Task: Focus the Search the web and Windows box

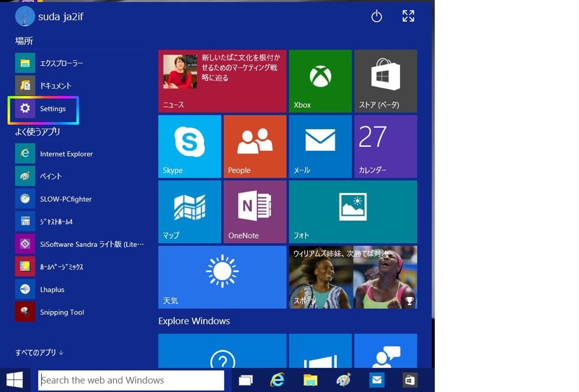Action: (x=131, y=380)
